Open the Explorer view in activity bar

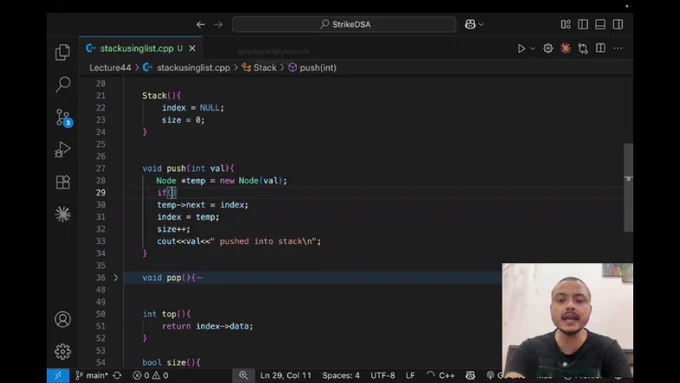click(62, 52)
